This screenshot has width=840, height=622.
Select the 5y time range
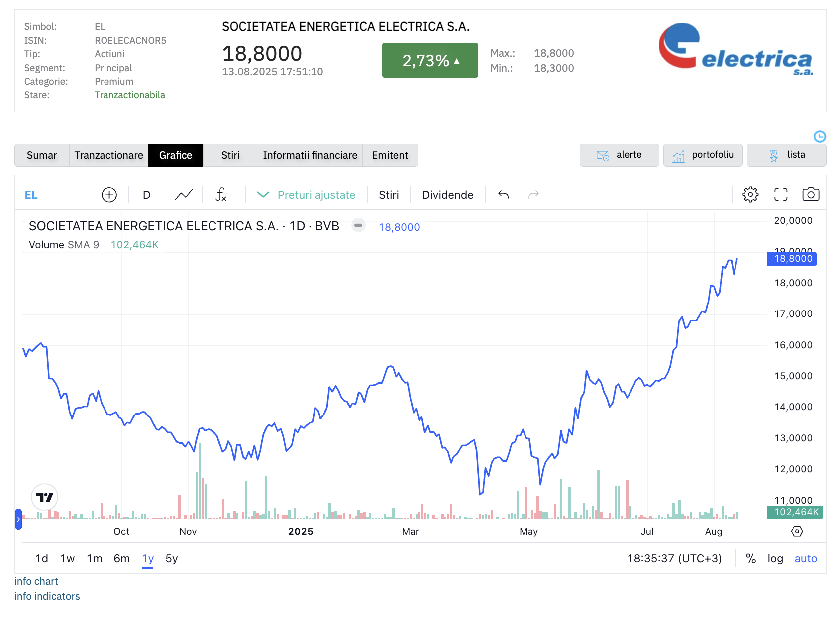tap(172, 558)
